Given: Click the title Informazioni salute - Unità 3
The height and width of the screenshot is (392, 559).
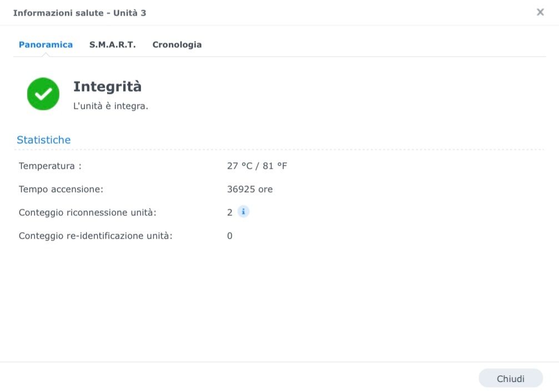Looking at the screenshot, I should 79,13.
